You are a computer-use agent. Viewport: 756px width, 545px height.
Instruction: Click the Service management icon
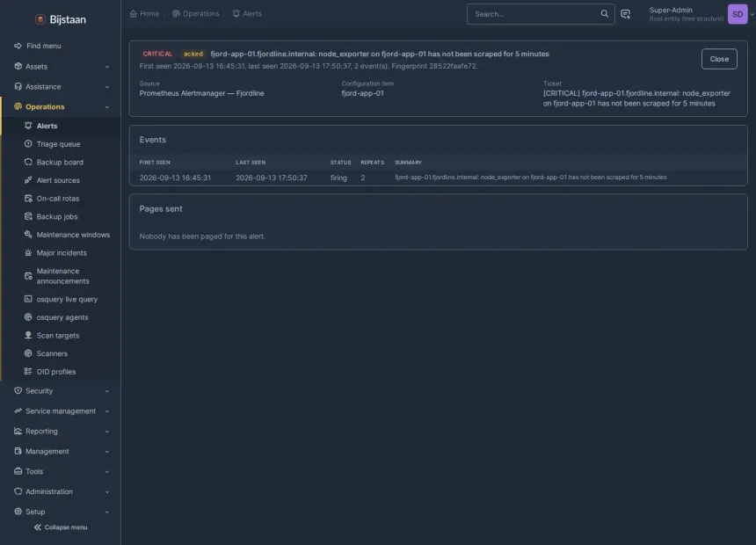(x=18, y=411)
